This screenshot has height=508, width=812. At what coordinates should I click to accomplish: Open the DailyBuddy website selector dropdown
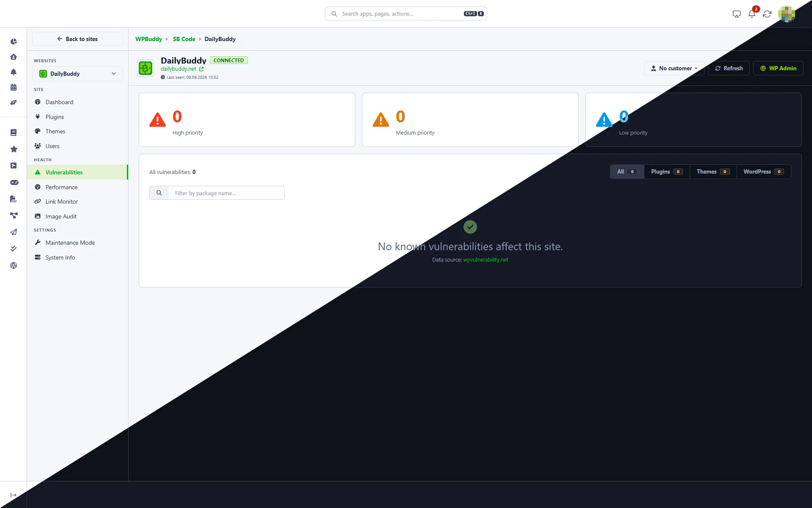click(77, 74)
